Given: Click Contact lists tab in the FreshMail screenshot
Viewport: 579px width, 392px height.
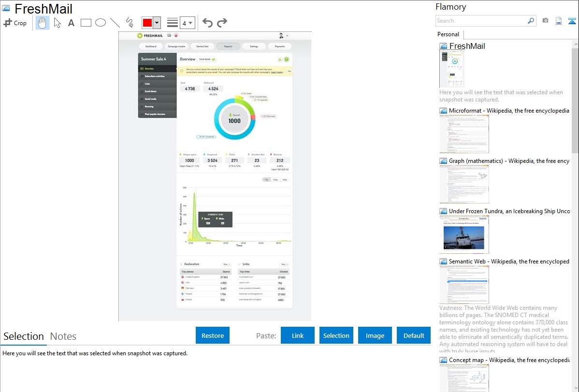Looking at the screenshot, I should pyautogui.click(x=203, y=46).
